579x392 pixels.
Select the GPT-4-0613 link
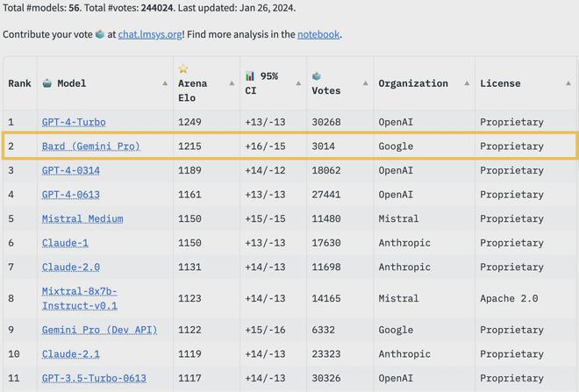click(x=70, y=195)
